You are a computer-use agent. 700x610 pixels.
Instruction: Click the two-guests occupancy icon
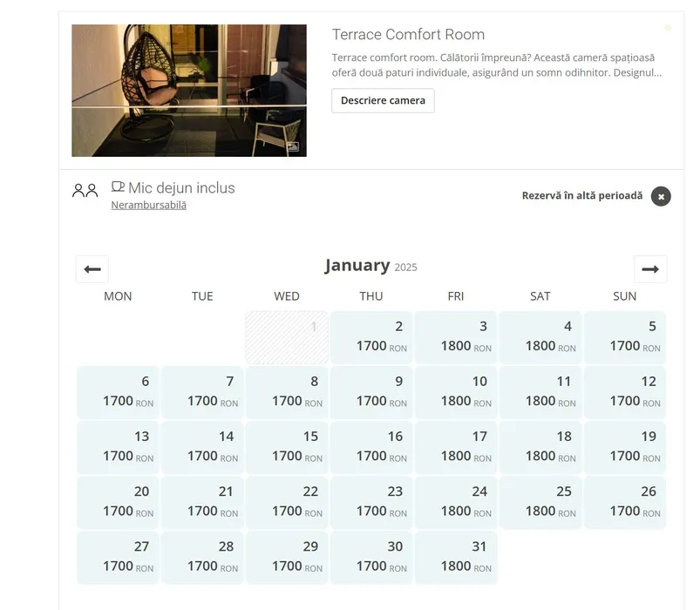(x=85, y=190)
